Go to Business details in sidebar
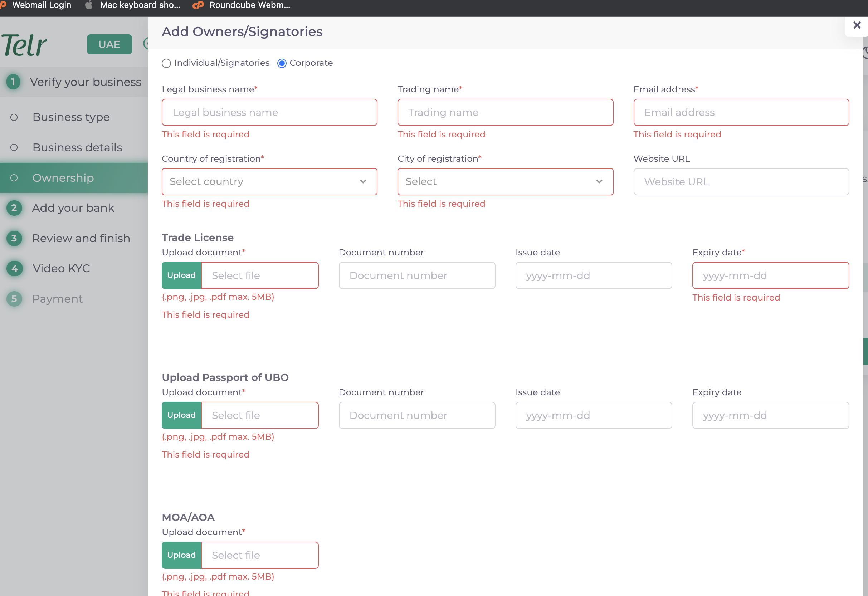The width and height of the screenshot is (868, 596). 77,147
